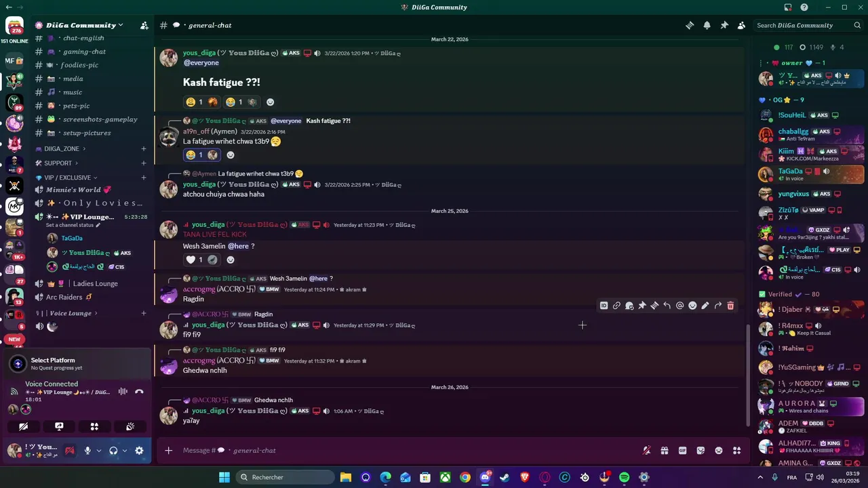Viewport: 868px width, 488px height.
Task: Open notification settings bell in header
Action: point(707,25)
